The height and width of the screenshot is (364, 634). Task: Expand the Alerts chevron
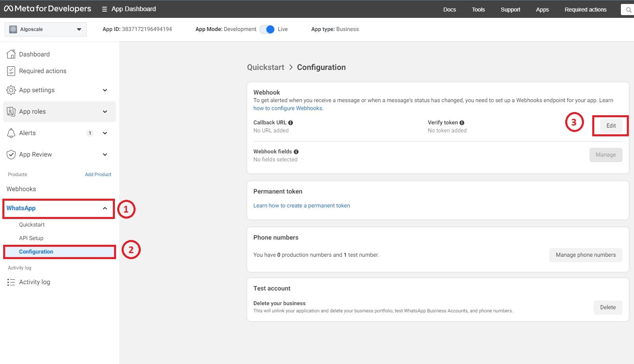tap(105, 133)
